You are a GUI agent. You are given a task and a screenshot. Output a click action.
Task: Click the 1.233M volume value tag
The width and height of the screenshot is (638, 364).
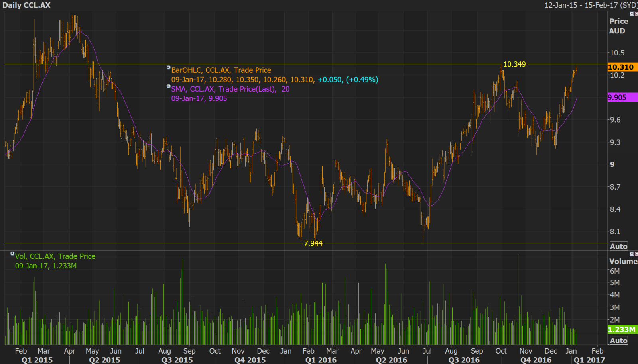tap(622, 329)
